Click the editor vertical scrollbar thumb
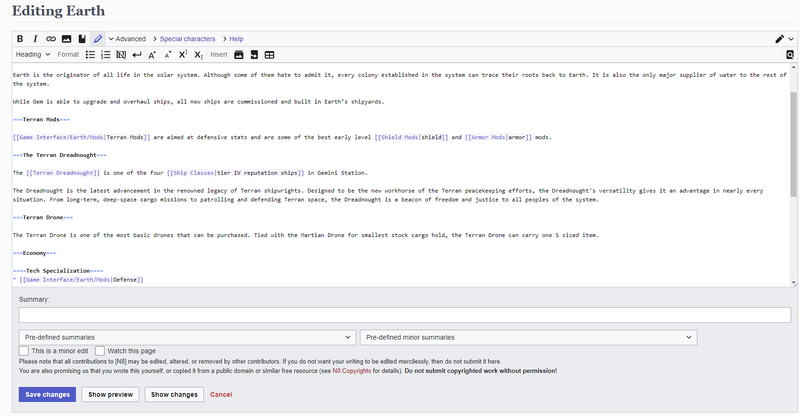This screenshot has width=800, height=416. 793,144
